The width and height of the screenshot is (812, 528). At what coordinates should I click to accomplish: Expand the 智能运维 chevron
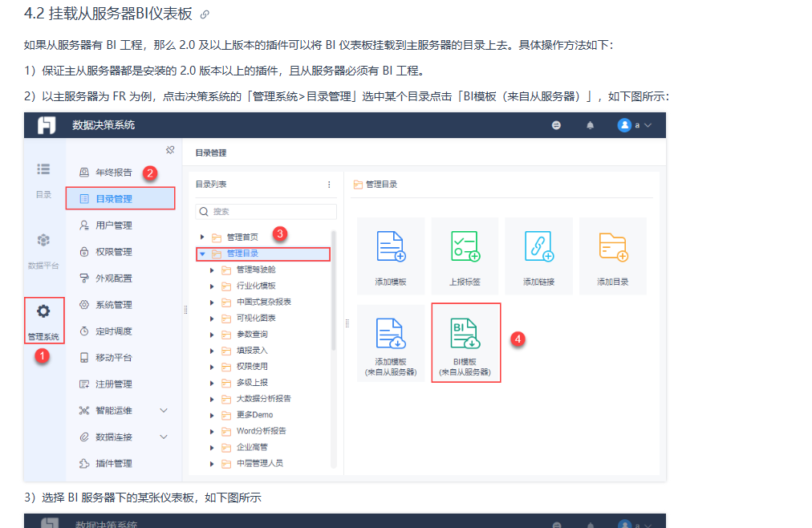164,411
